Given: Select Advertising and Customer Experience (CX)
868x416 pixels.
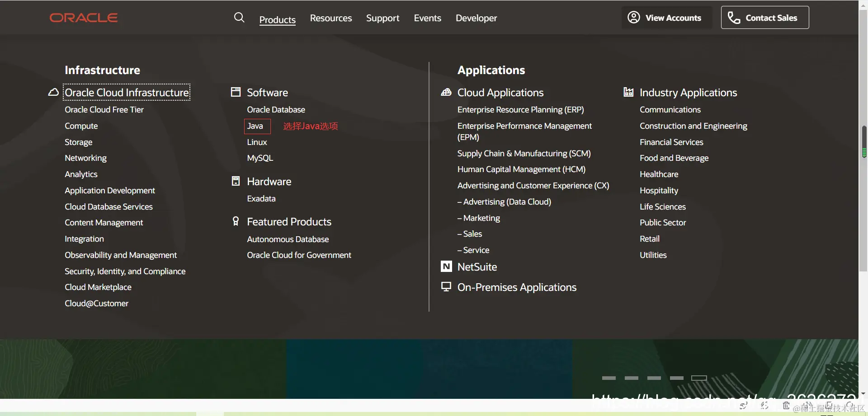Looking at the screenshot, I should [533, 186].
